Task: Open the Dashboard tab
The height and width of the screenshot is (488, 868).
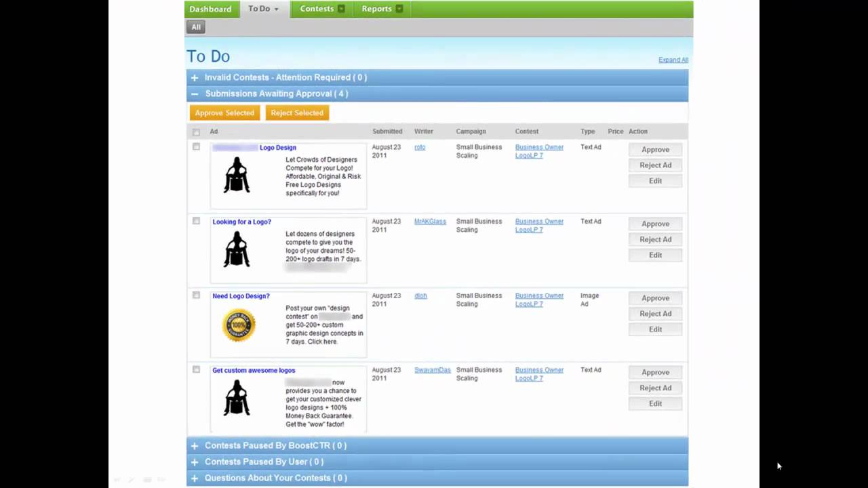Action: click(210, 9)
